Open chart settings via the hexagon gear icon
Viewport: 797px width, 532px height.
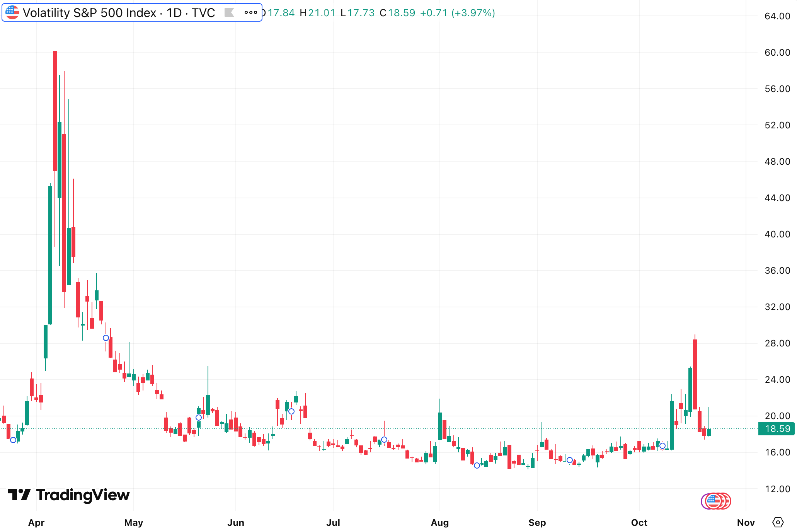(778, 522)
